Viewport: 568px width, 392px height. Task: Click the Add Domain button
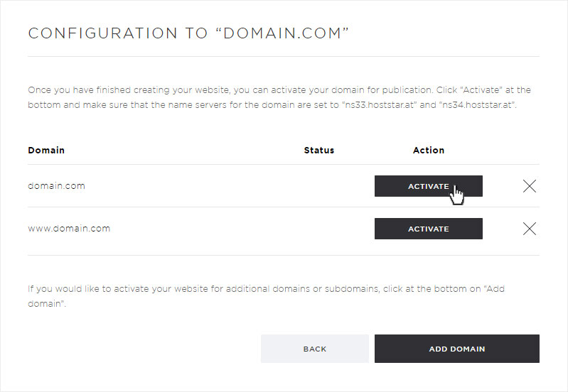[457, 349]
